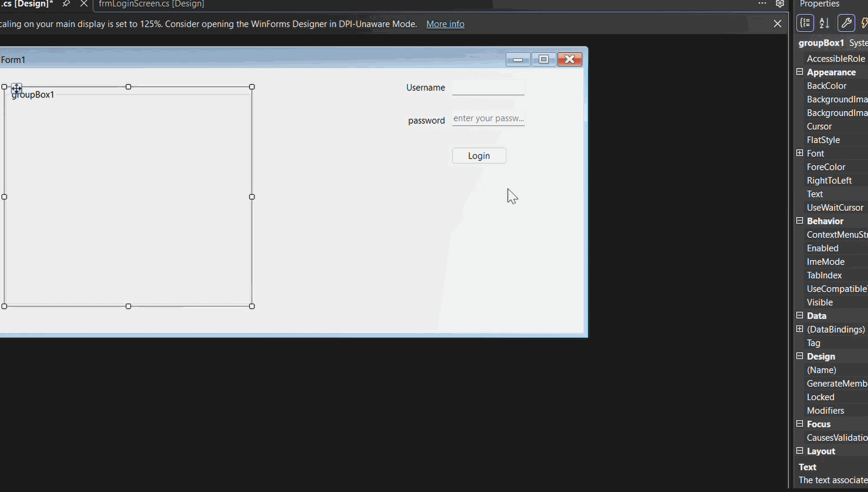The height and width of the screenshot is (492, 868).
Task: Select the Visible property row
Action: 832,302
